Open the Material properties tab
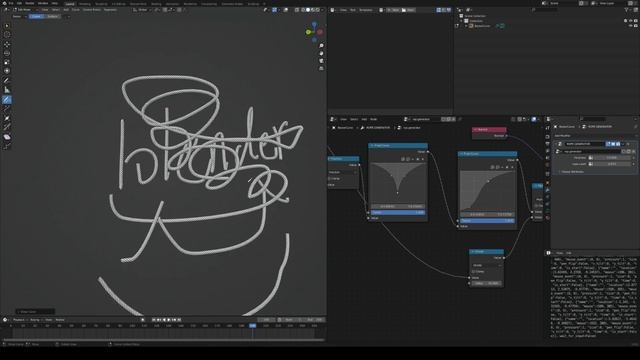 coord(548,218)
